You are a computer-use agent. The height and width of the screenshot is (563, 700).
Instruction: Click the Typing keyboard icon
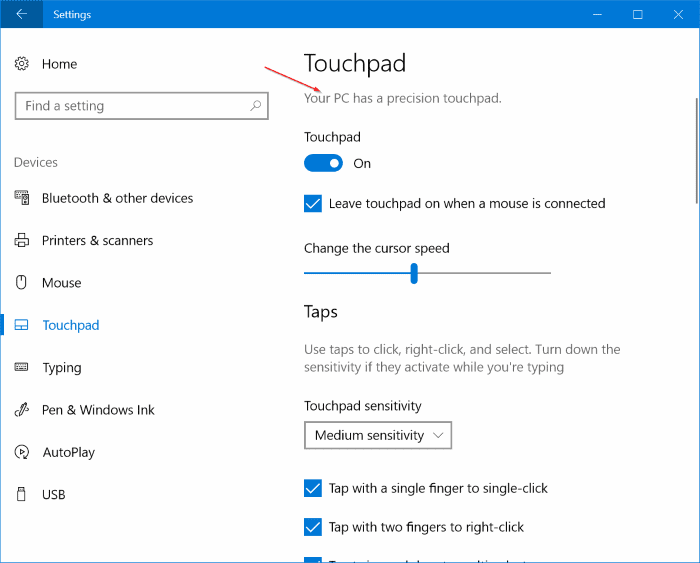tap(21, 367)
